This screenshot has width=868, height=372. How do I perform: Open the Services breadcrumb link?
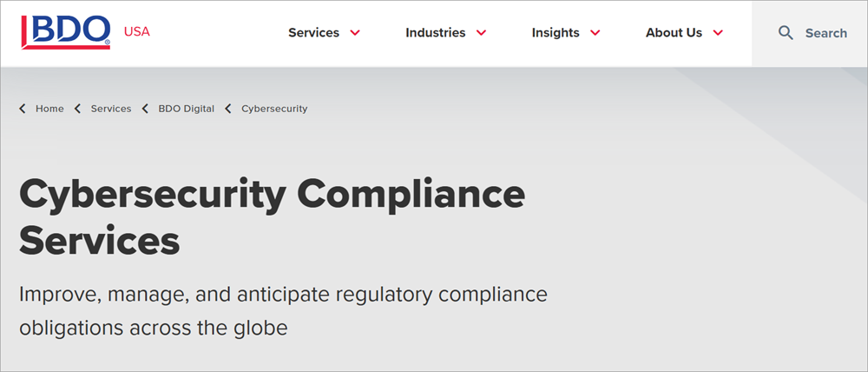pos(111,109)
